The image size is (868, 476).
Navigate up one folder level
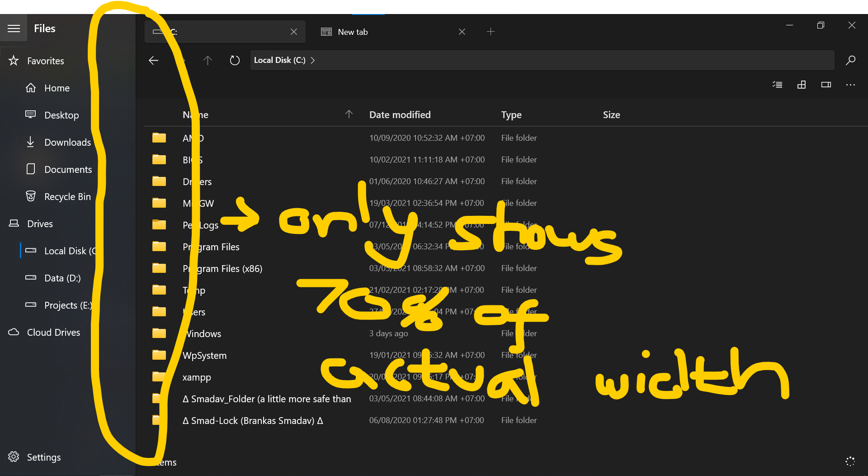208,60
